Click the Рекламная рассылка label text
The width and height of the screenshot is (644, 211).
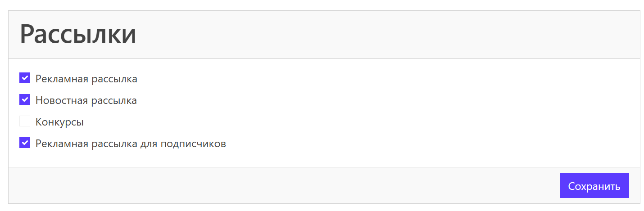[x=86, y=79]
